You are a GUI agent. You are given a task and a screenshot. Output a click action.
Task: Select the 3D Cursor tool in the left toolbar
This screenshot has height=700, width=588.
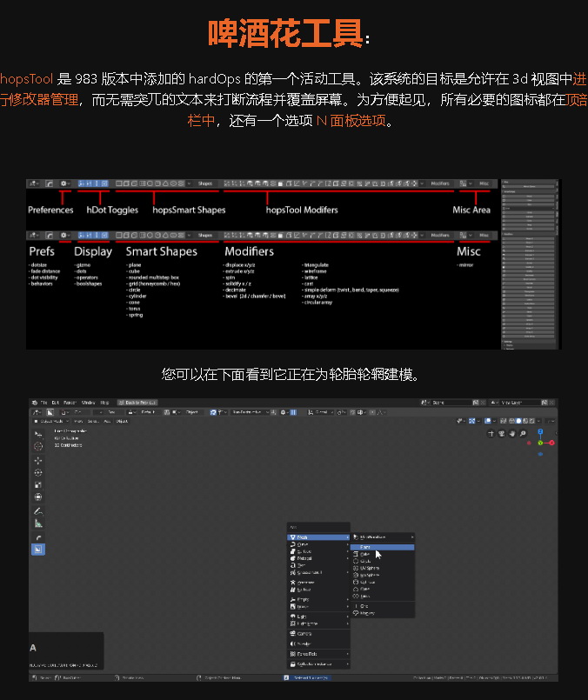pos(38,446)
